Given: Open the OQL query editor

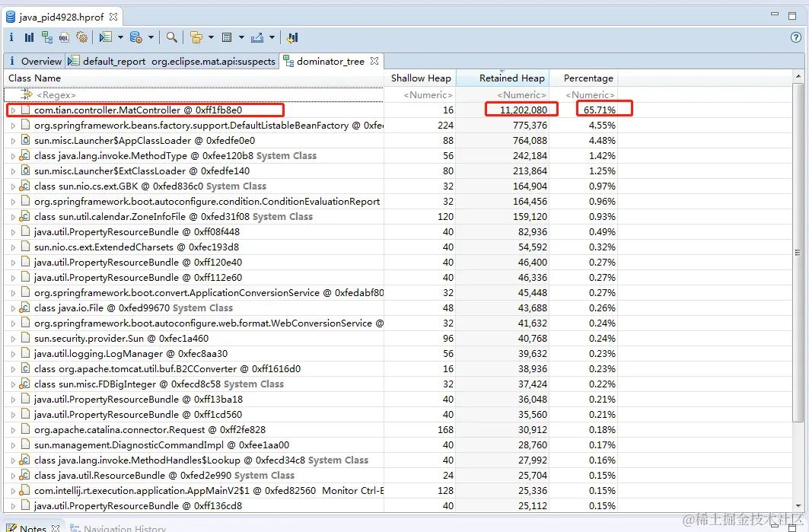Looking at the screenshot, I should point(64,37).
